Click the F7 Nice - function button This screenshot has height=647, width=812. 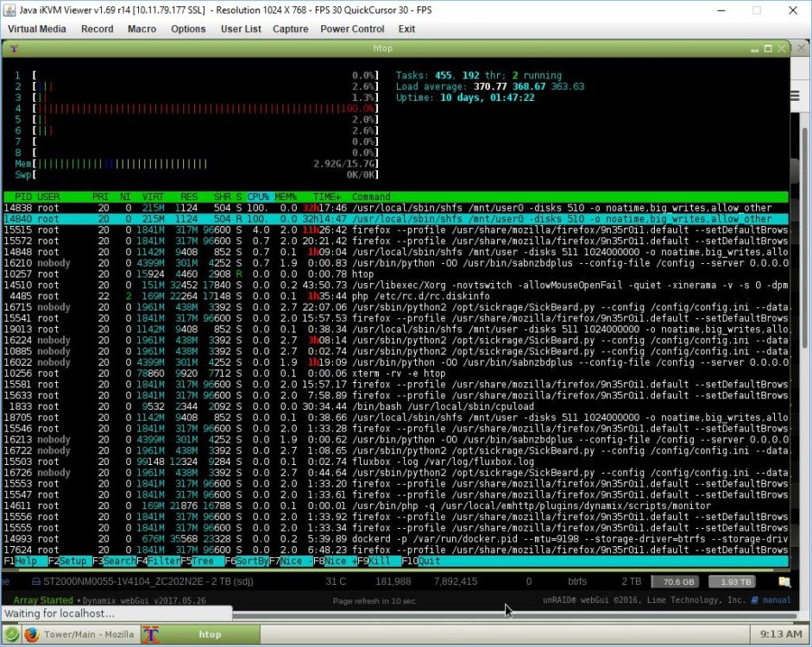291,561
